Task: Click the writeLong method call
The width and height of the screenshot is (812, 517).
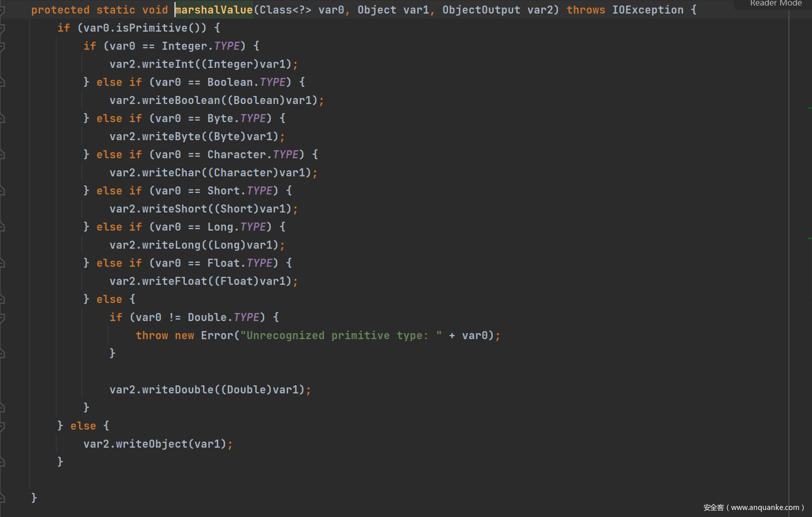Action: point(171,245)
